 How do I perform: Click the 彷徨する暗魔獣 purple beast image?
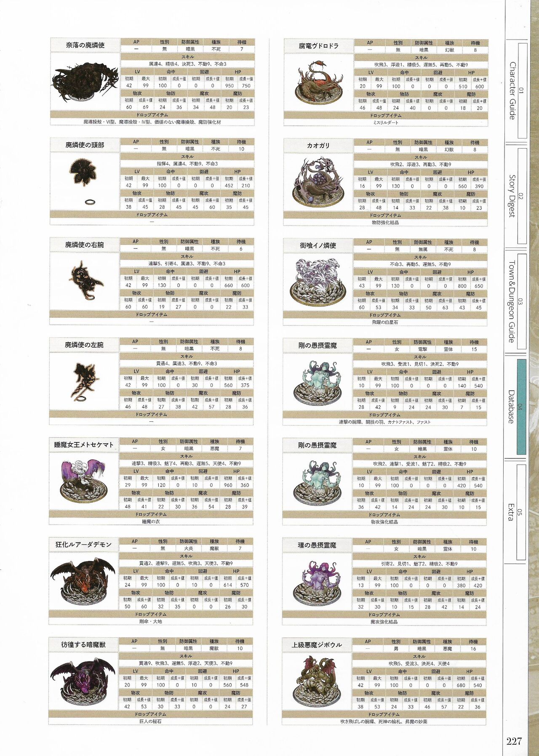click(83, 681)
